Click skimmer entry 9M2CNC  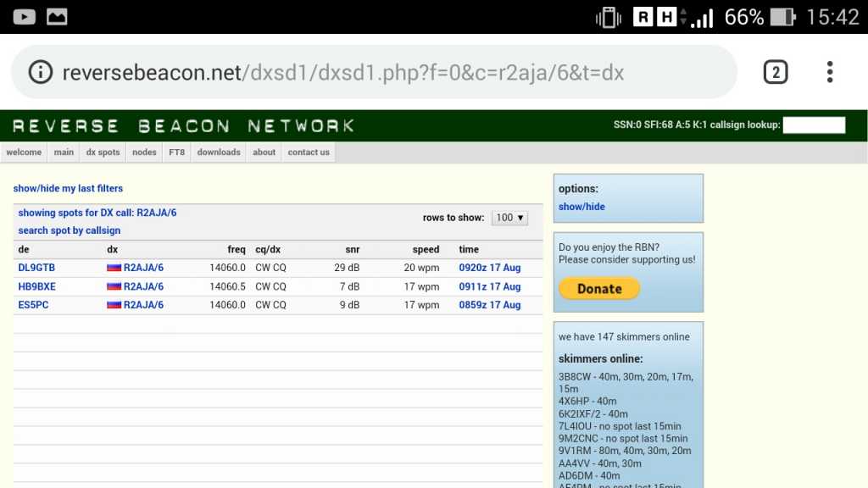(x=623, y=439)
